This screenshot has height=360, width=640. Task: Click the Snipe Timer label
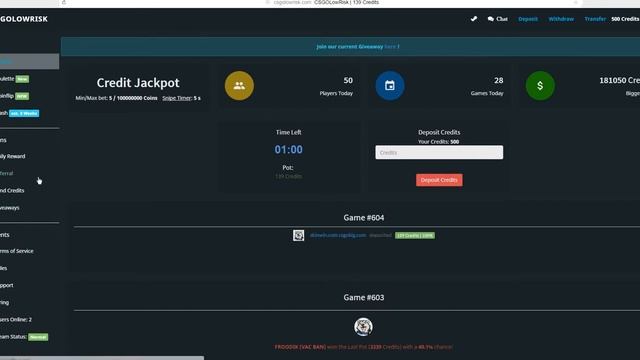177,98
